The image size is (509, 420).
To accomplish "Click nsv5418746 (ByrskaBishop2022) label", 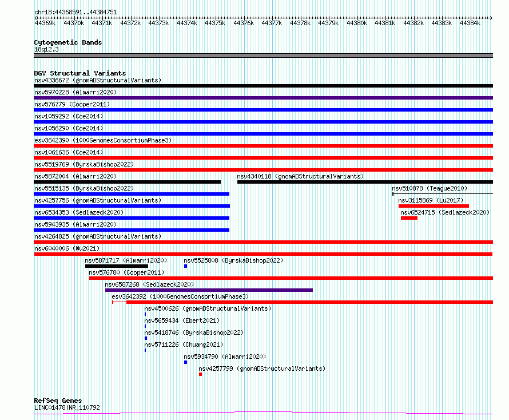I will pyautogui.click(x=194, y=332).
